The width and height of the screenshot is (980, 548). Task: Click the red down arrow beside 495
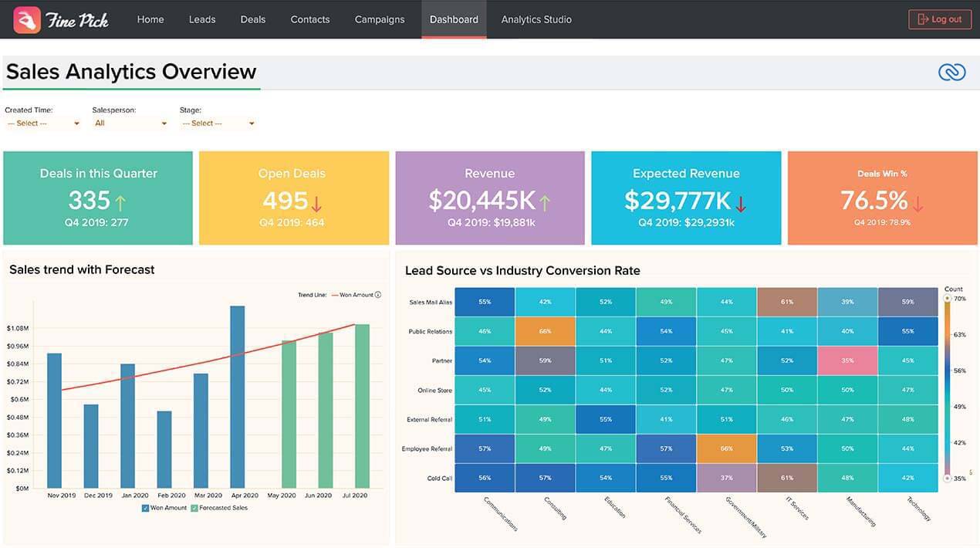(316, 204)
